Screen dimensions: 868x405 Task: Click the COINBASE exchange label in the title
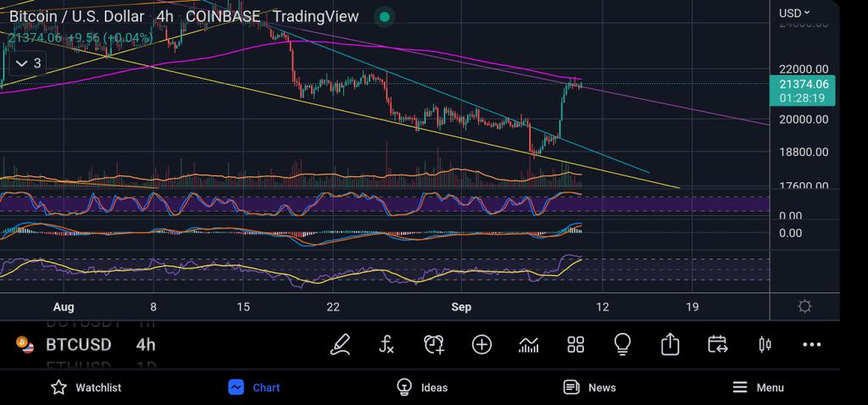coord(223,17)
